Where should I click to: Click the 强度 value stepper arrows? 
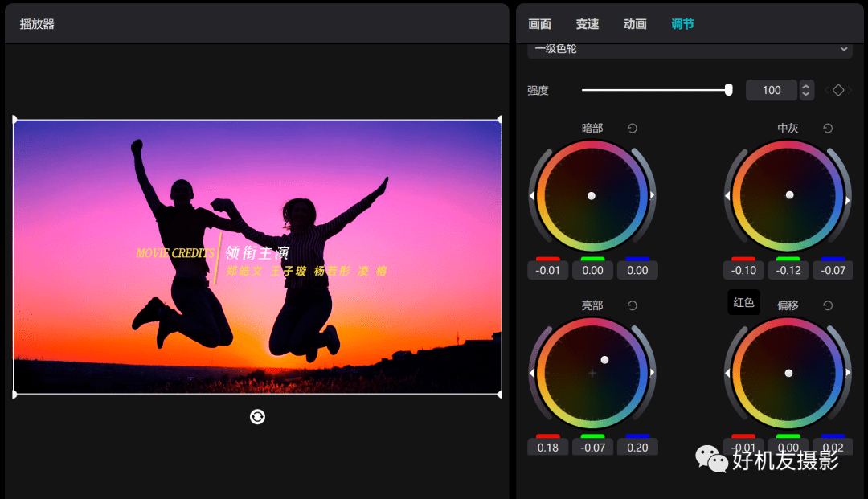806,90
